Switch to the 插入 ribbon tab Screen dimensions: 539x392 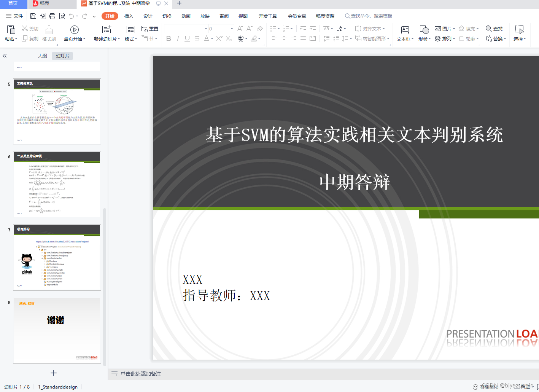point(129,16)
